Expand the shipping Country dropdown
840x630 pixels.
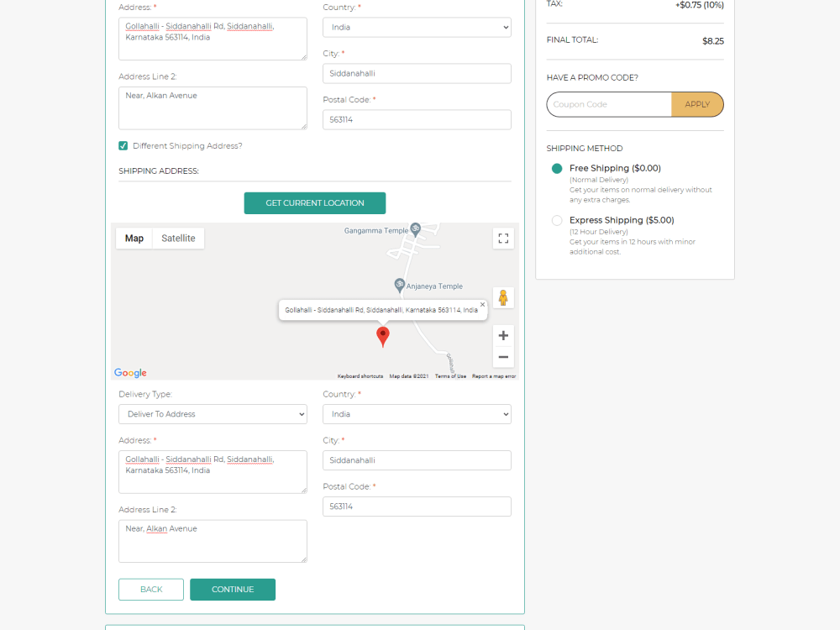[x=417, y=413]
